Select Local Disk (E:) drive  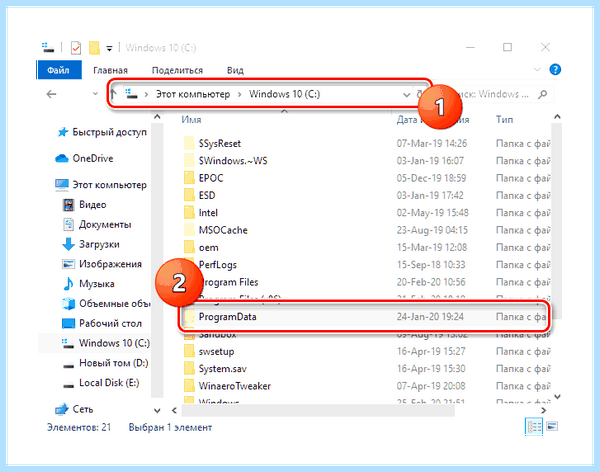[109, 383]
